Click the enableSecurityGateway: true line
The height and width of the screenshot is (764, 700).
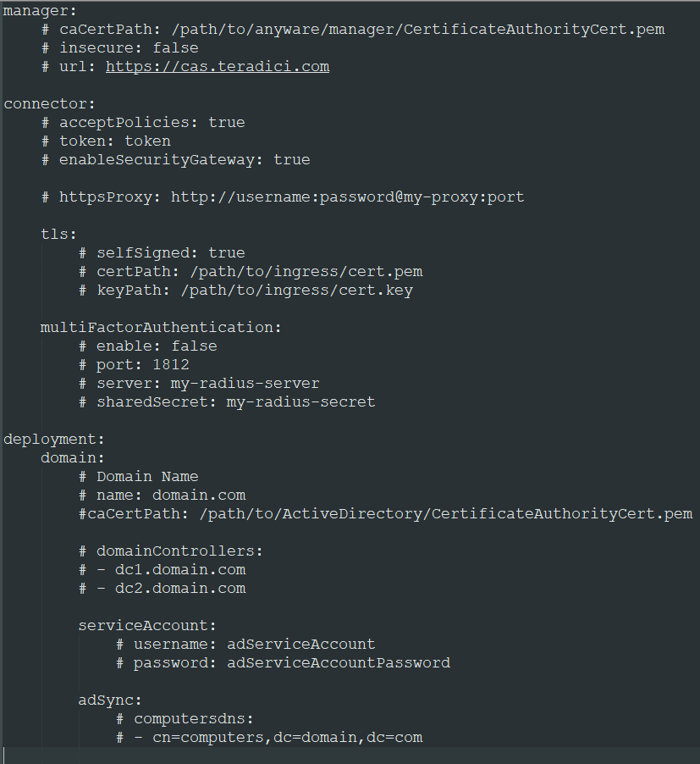point(176,160)
